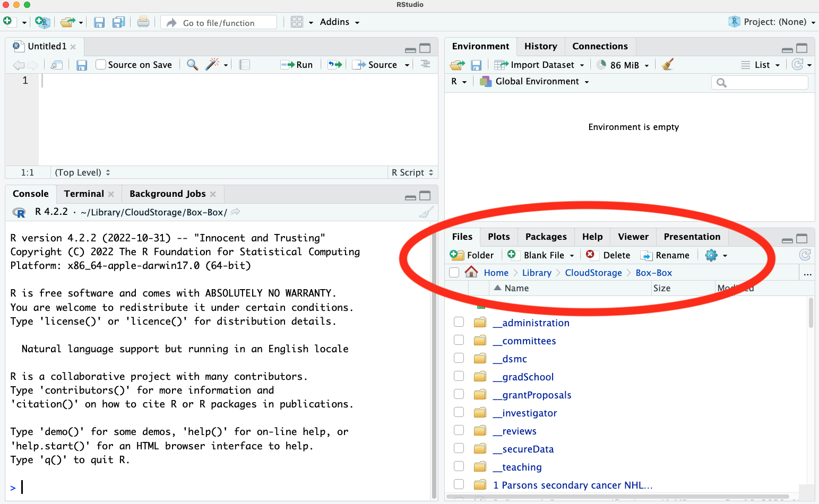This screenshot has height=504, width=819.
Task: Click the New File plus icon
Action: click(7, 21)
